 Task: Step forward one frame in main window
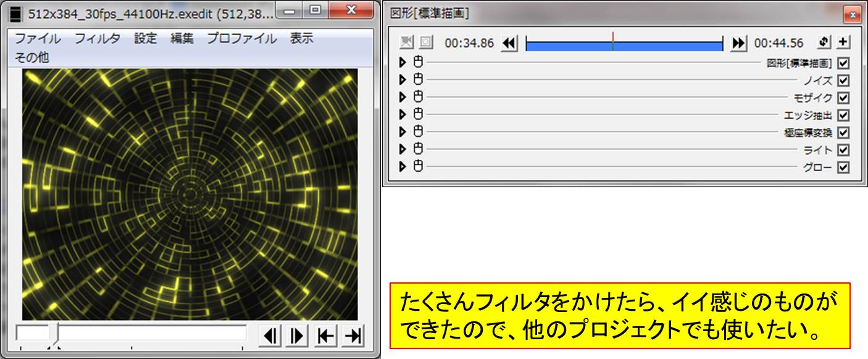297,336
